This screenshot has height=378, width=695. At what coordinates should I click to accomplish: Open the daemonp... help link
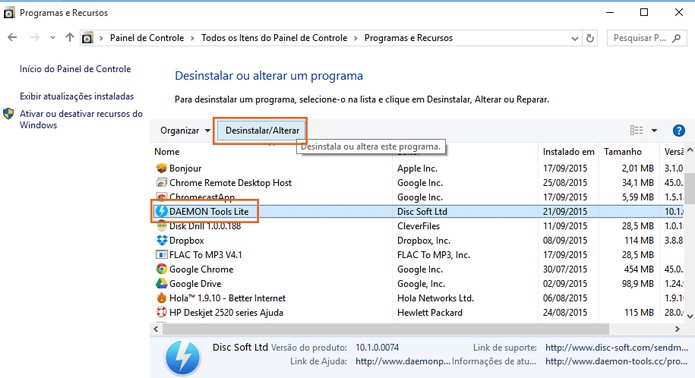coord(402,361)
